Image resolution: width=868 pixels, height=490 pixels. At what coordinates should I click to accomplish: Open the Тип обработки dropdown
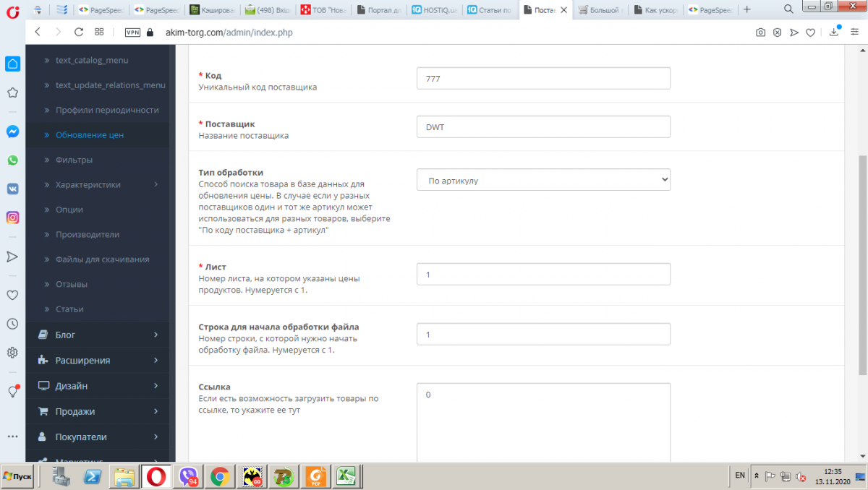(x=543, y=180)
